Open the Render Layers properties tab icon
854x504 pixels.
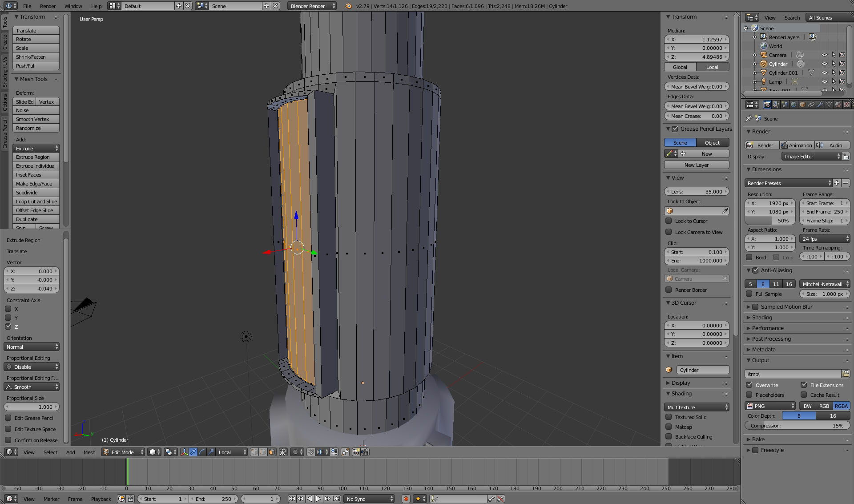pyautogui.click(x=776, y=105)
